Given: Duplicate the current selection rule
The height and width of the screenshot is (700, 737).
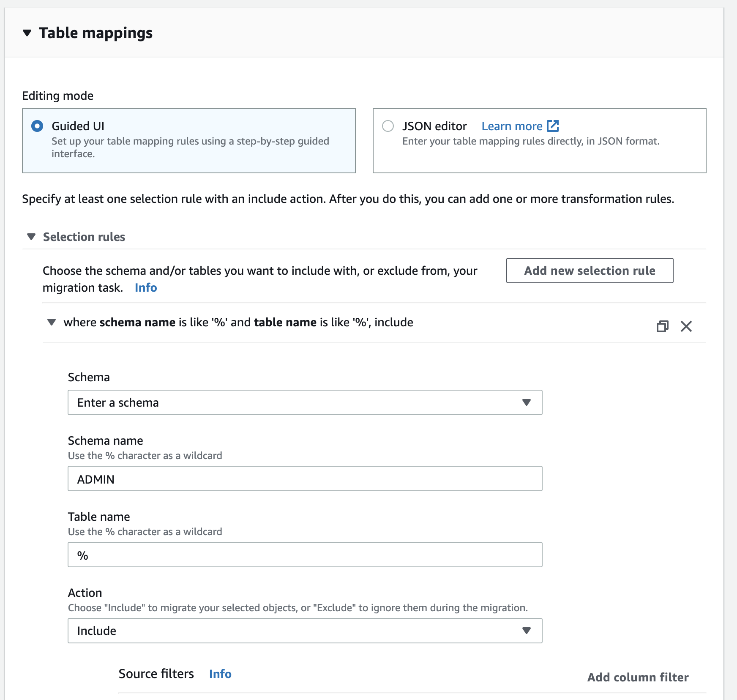Looking at the screenshot, I should point(663,326).
